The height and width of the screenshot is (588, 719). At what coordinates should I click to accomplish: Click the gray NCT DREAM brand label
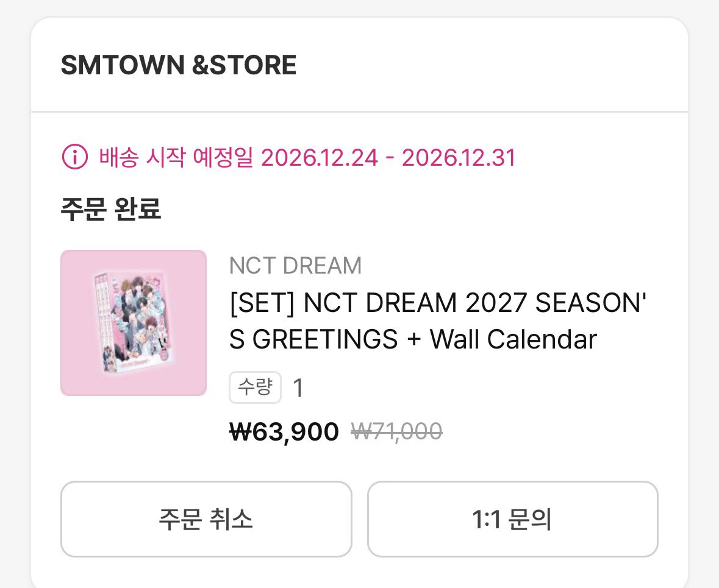tap(295, 265)
